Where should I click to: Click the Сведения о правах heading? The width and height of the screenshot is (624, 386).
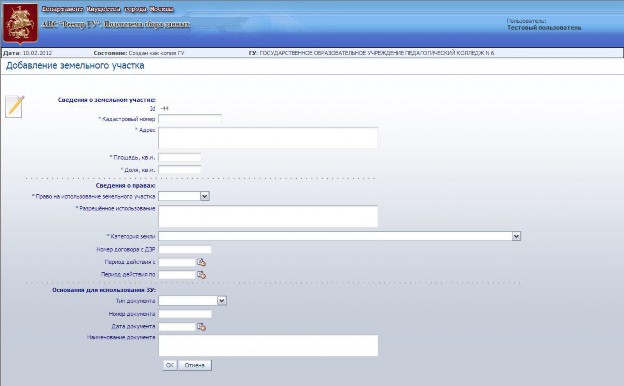coord(125,186)
